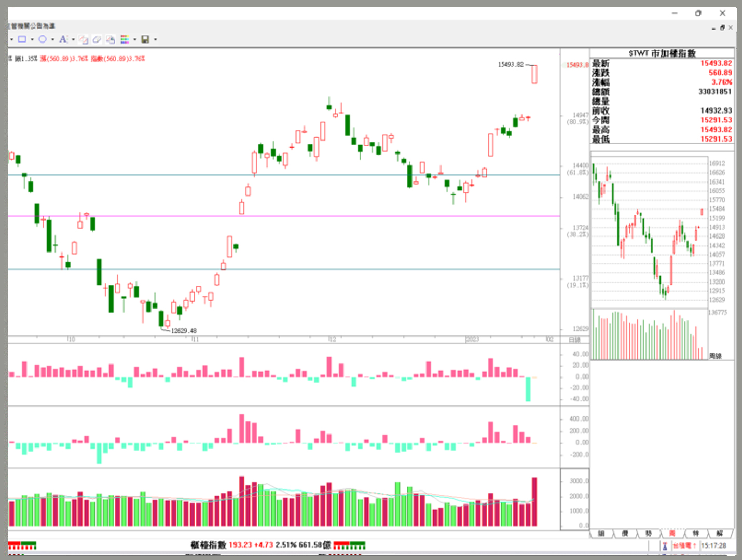Click the clock showing 15:17:28
Screen dimensions: 742x560
713,546
